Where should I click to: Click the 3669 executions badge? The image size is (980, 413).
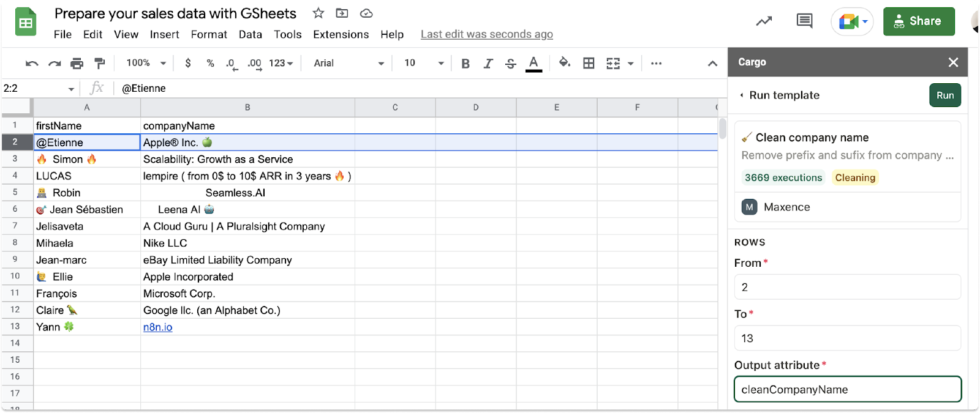pyautogui.click(x=783, y=177)
